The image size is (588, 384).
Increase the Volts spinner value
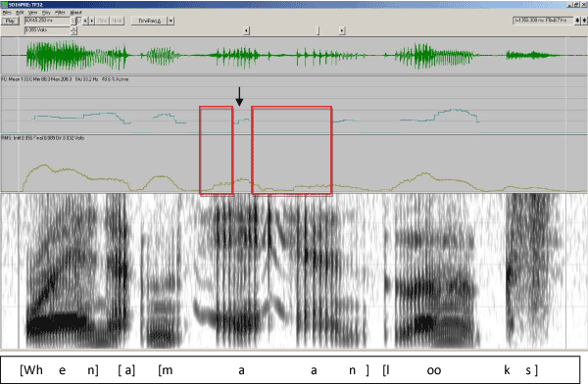(73, 28)
